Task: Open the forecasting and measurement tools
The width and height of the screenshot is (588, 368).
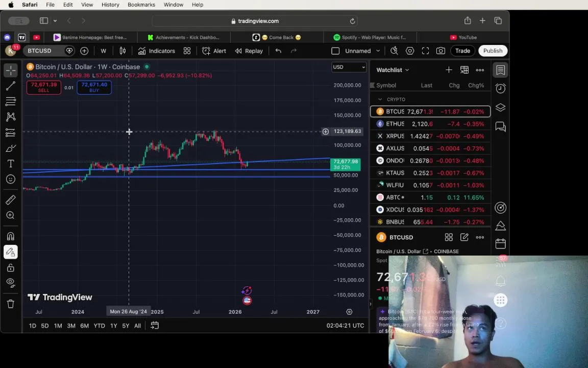Action: point(11,132)
